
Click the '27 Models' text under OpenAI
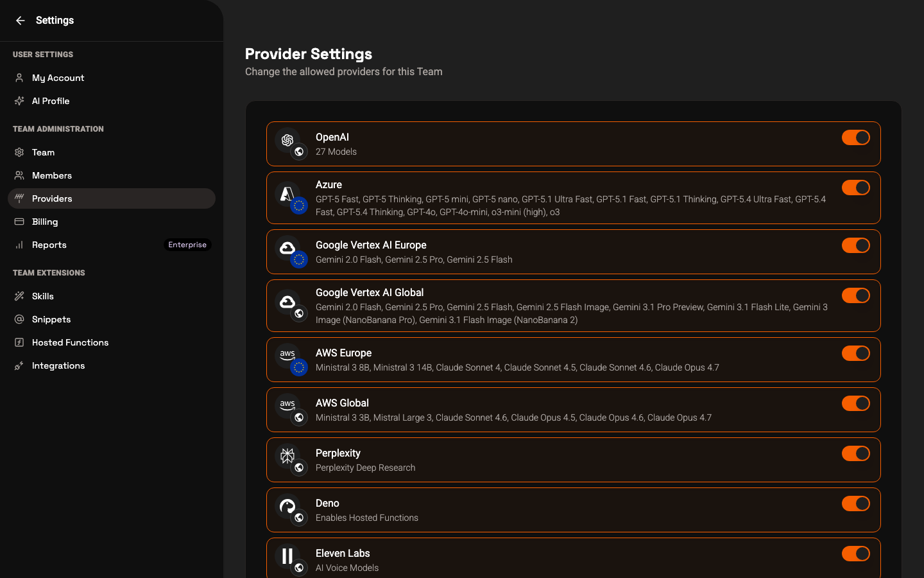coord(336,152)
